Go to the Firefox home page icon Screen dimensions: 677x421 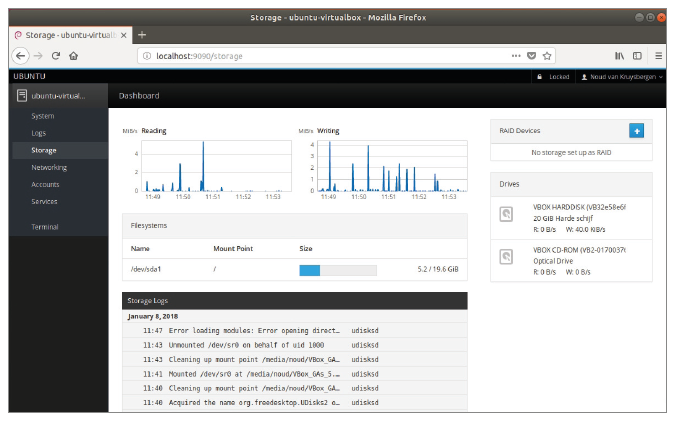[74, 56]
